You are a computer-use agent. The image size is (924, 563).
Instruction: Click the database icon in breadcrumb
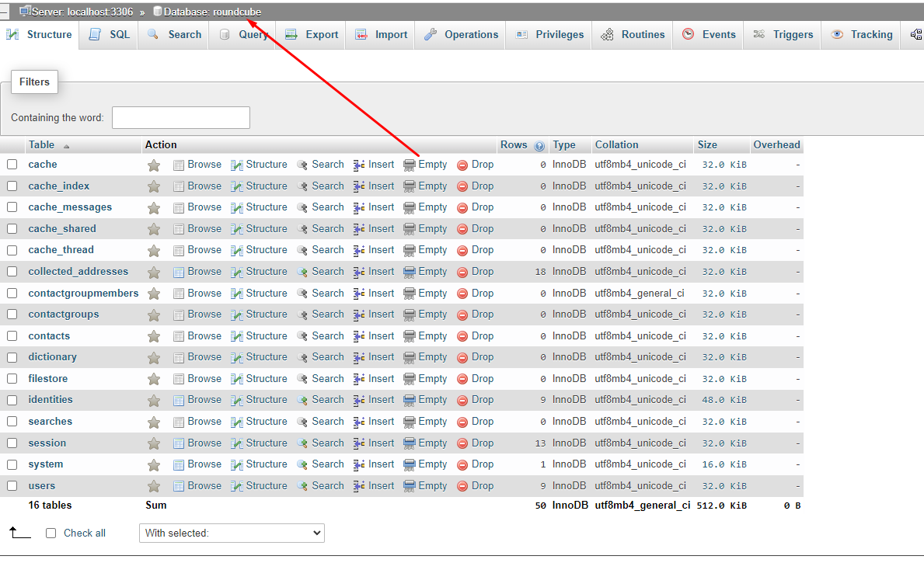(x=157, y=11)
